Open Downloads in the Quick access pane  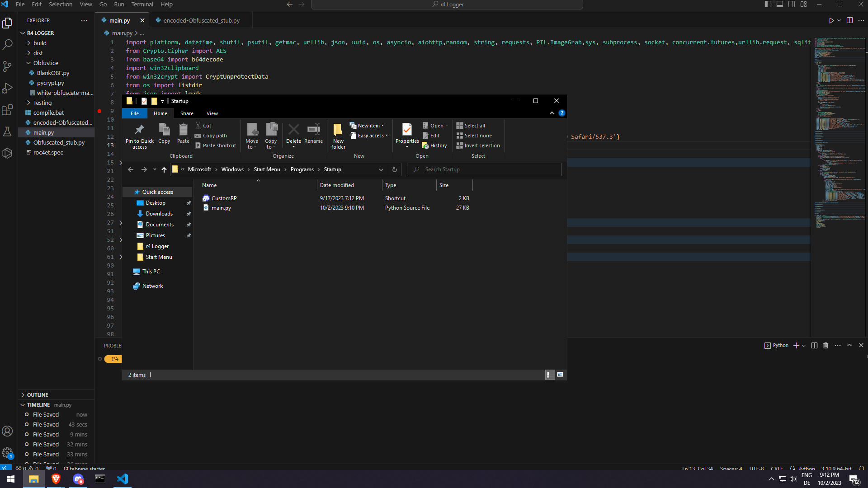(159, 214)
